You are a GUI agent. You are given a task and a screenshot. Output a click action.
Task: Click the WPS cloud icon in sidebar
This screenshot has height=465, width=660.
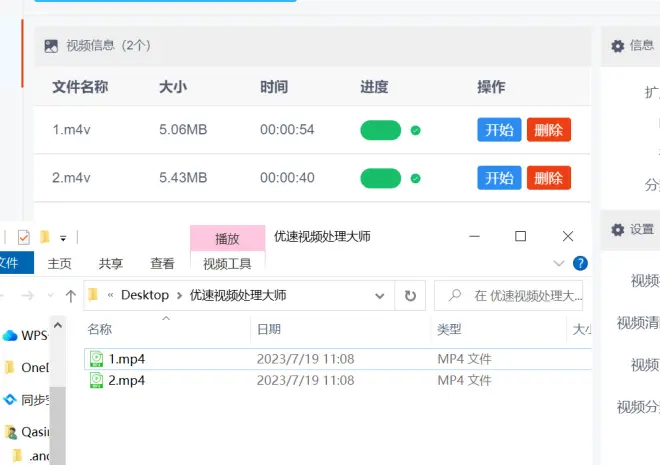10,336
